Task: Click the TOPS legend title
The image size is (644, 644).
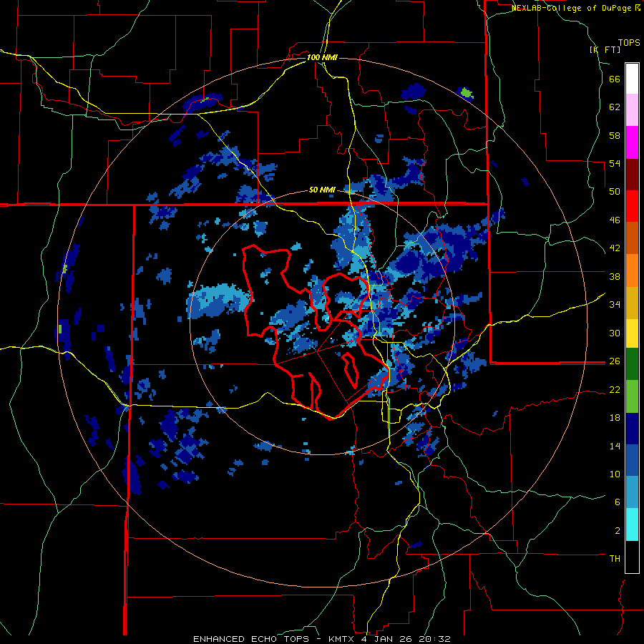Action: [629, 42]
